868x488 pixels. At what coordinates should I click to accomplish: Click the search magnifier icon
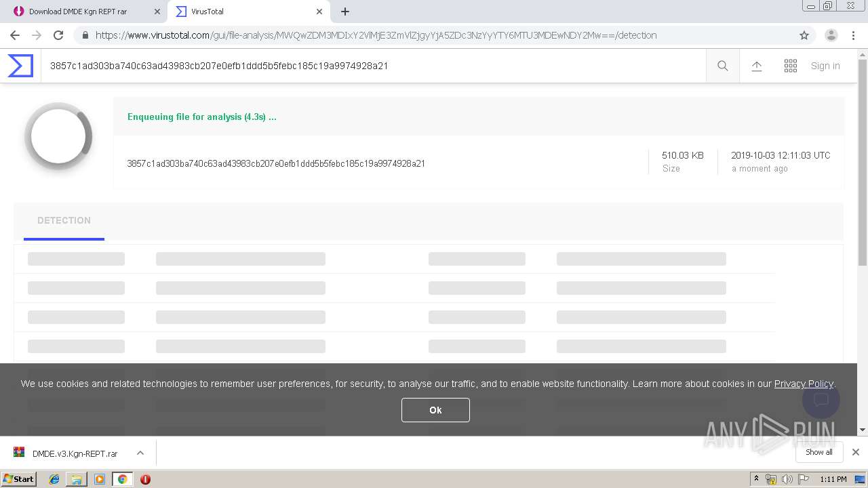(723, 66)
